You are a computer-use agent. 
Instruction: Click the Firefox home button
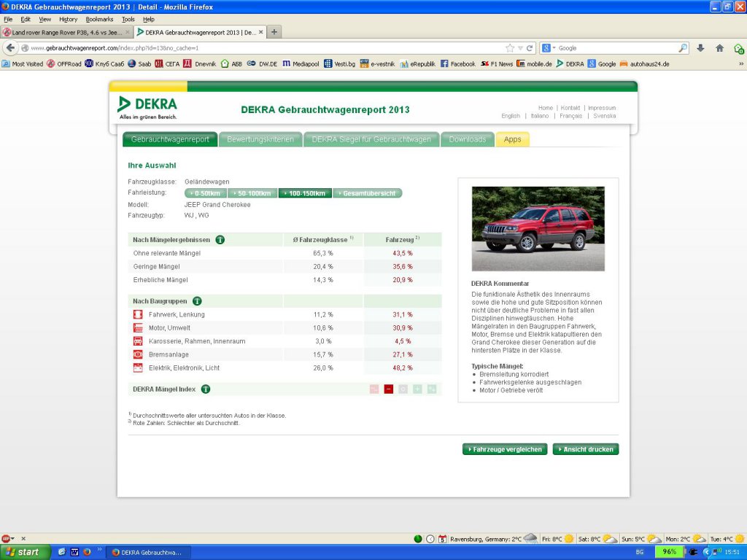719,48
